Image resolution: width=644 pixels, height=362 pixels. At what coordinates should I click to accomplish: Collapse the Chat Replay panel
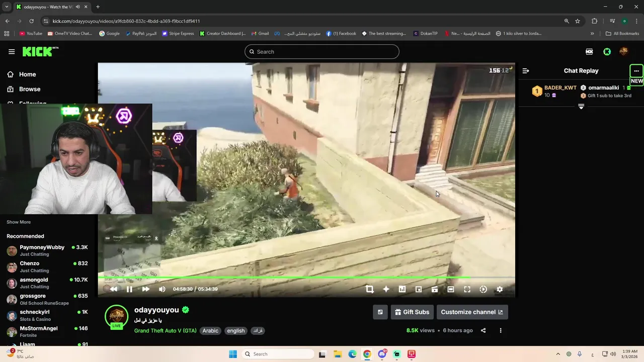[x=526, y=71]
